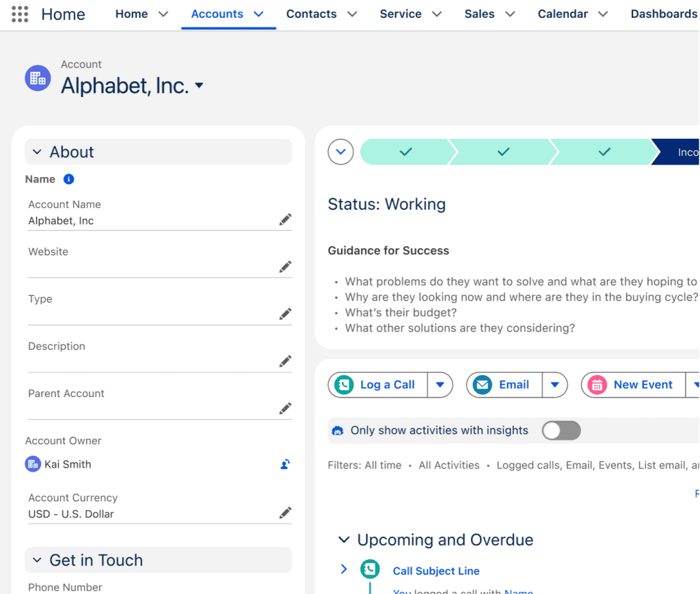Image resolution: width=700 pixels, height=594 pixels.
Task: Edit the Website field pencil
Action: pos(285,267)
